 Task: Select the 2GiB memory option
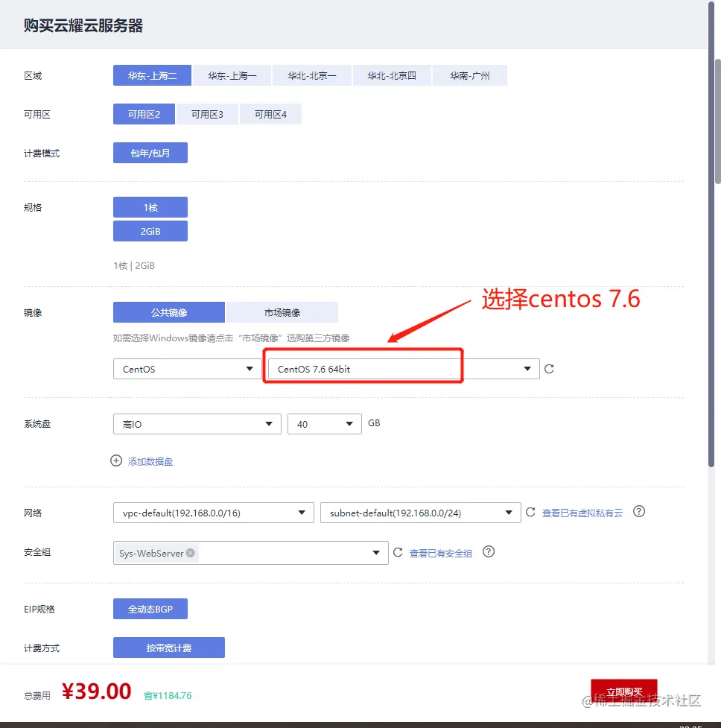[x=150, y=231]
